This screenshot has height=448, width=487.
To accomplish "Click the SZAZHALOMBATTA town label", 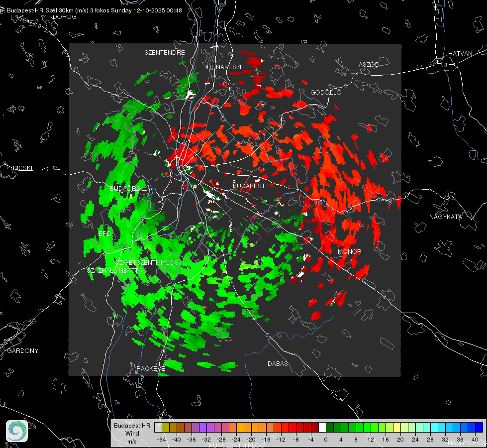I will point(114,270).
